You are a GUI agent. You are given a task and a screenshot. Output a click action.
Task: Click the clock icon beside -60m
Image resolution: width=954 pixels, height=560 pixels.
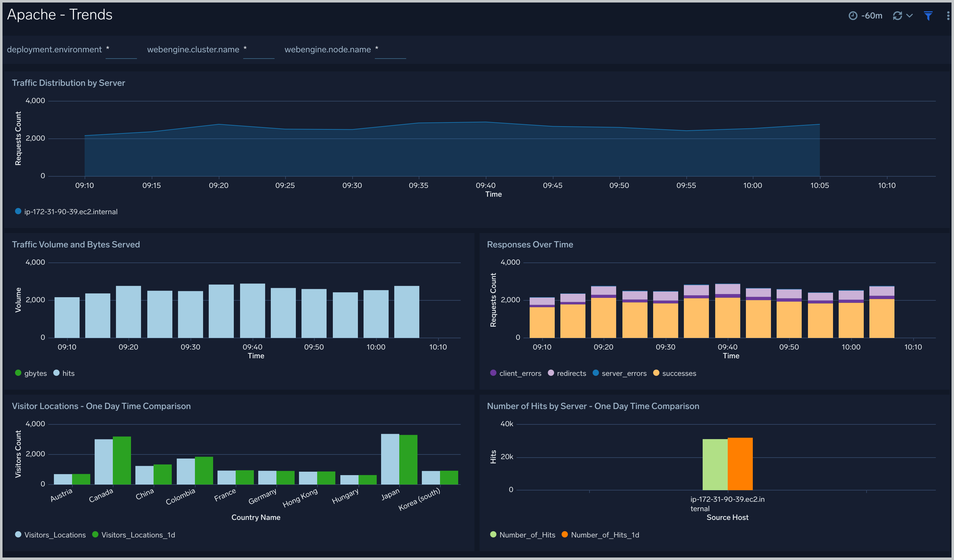(853, 16)
